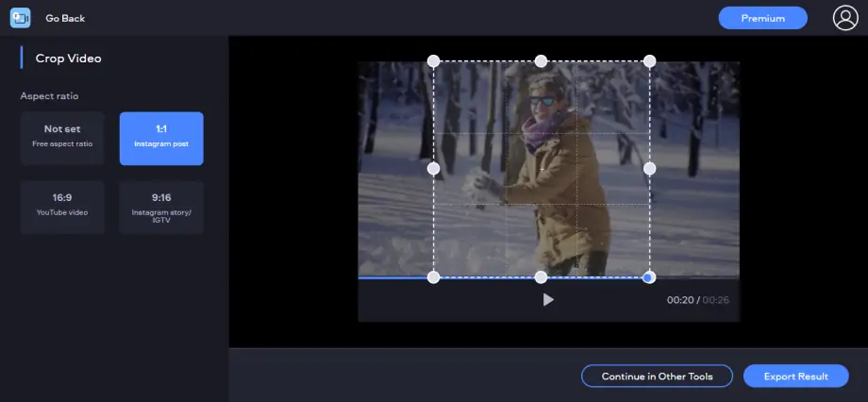Click the bottom-center crop handle
The image size is (868, 402).
click(541, 276)
